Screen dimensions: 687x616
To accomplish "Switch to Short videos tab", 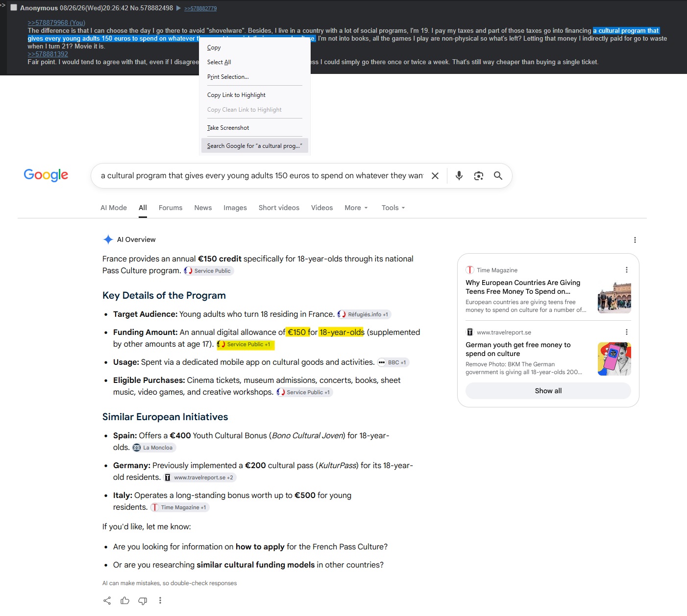I will [279, 208].
